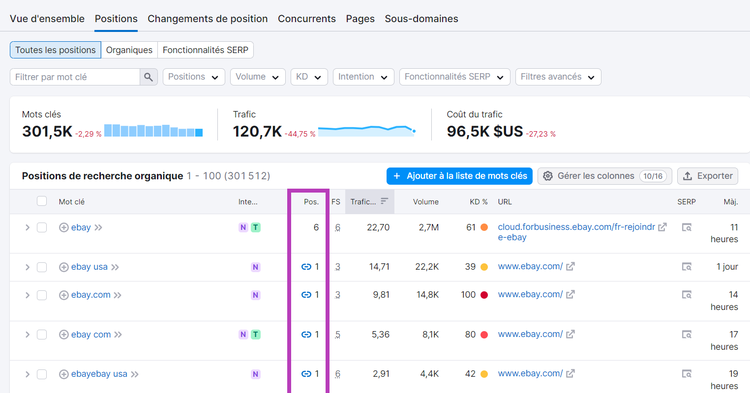The image size is (750, 393).
Task: Open 'Fonctionnalités SERP' filter dropdown
Action: [x=454, y=77]
